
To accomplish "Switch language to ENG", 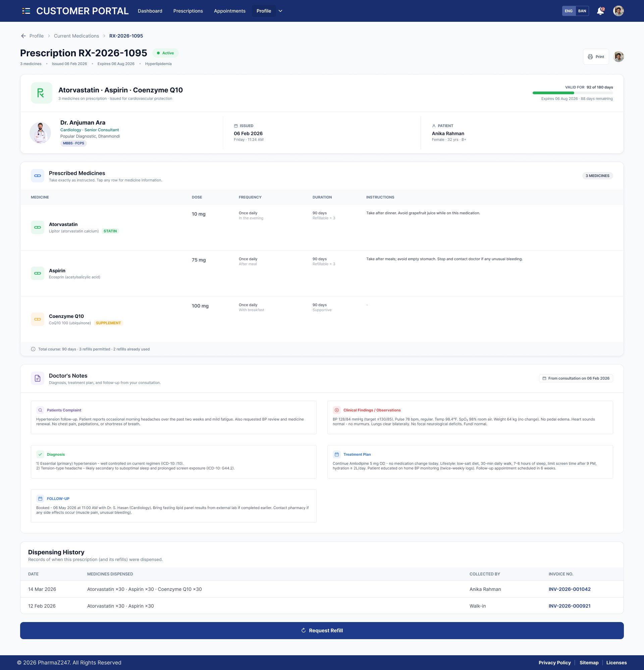I will coord(569,11).
